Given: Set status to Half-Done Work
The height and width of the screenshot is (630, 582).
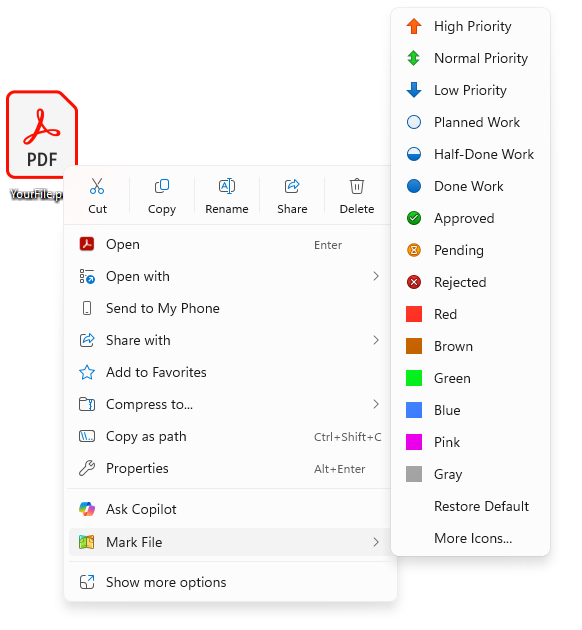Looking at the screenshot, I should click(x=470, y=154).
